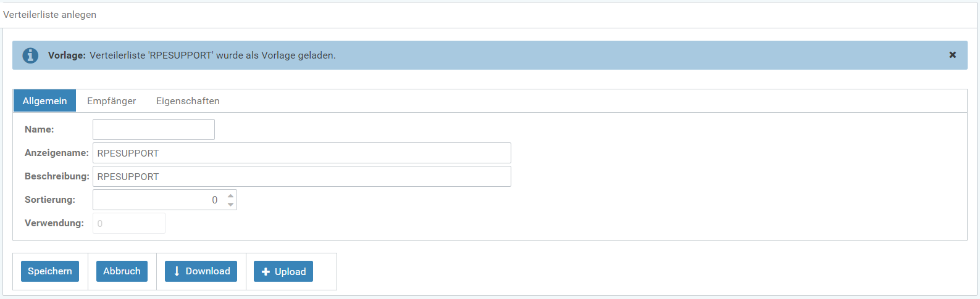Image resolution: width=980 pixels, height=299 pixels.
Task: Click the down-arrow icon on the Download button
Action: [177, 271]
